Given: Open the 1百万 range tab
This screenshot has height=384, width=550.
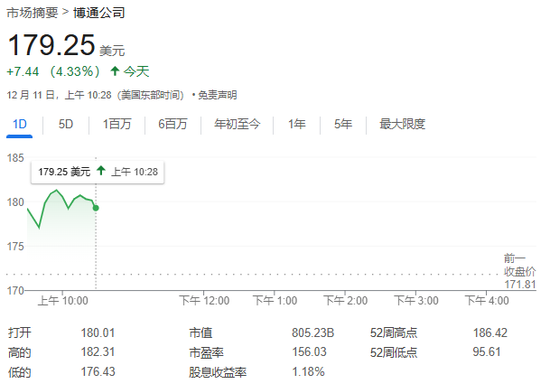Looking at the screenshot, I should 117,124.
